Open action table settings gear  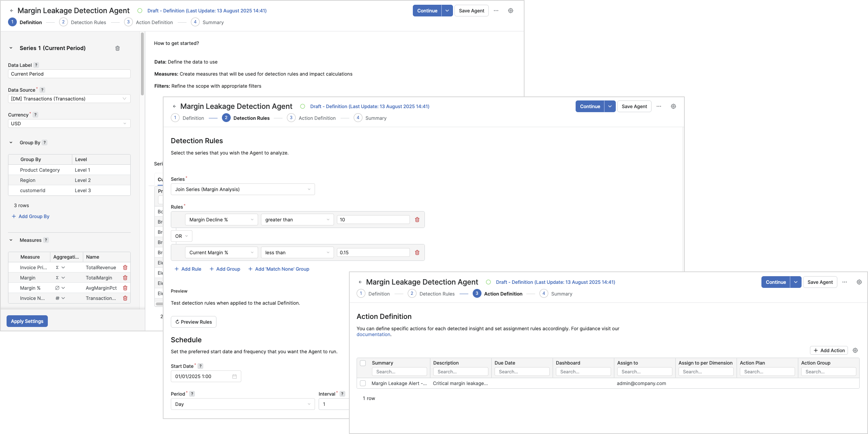tap(855, 350)
